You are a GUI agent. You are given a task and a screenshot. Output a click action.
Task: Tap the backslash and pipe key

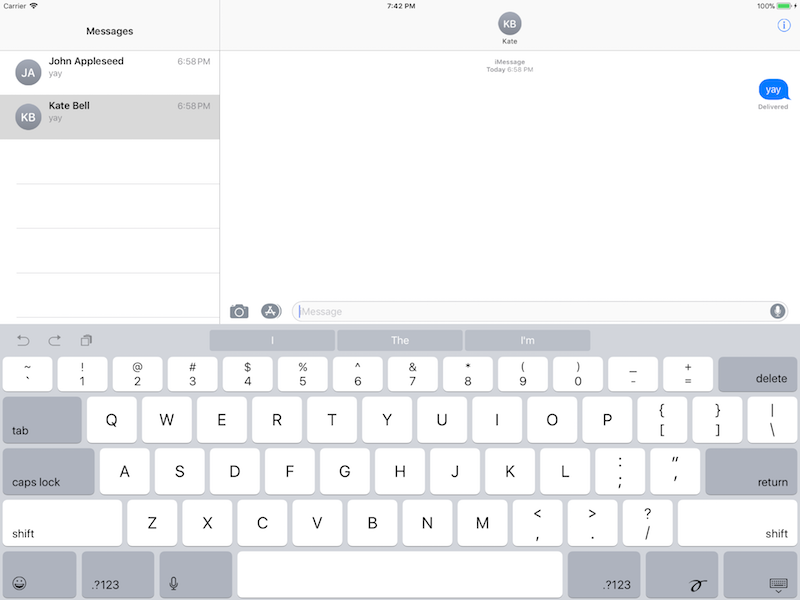pos(772,420)
